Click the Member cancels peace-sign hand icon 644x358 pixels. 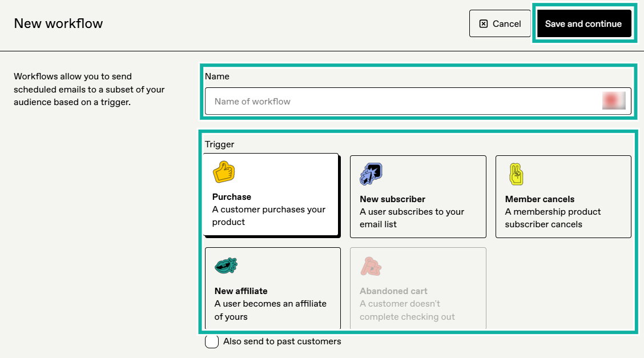516,174
